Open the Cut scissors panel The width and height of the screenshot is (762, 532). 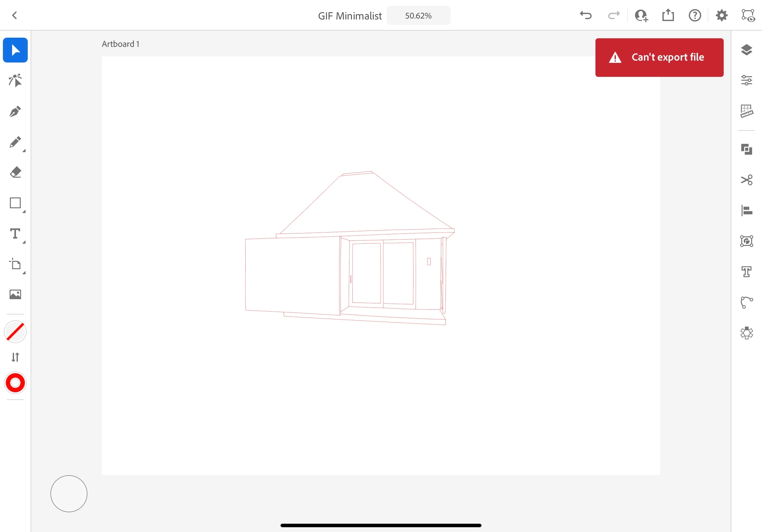click(746, 180)
